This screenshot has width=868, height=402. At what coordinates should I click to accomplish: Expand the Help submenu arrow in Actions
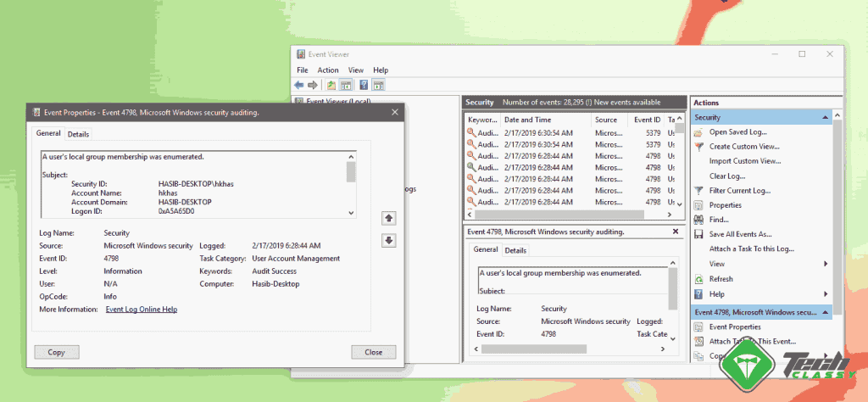[826, 294]
